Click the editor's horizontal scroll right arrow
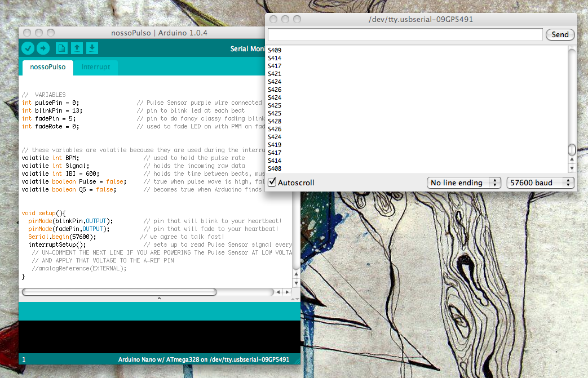588x378 pixels. tap(288, 292)
